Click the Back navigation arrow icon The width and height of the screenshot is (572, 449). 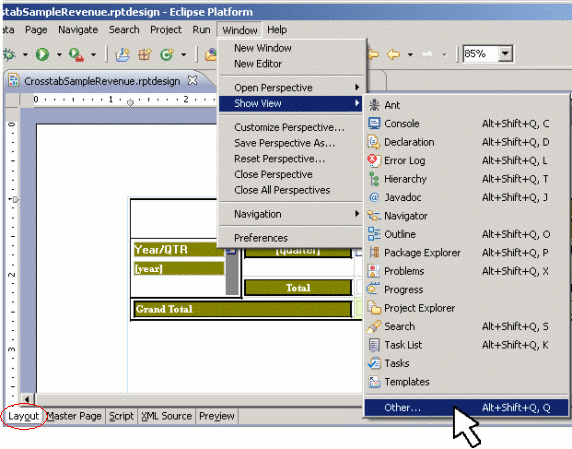(393, 55)
